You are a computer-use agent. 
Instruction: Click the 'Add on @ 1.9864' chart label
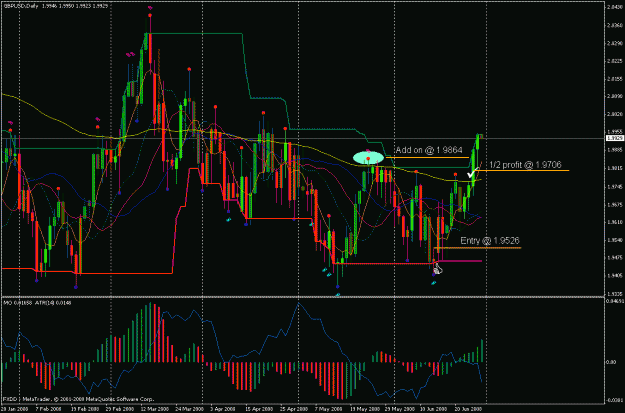pos(429,150)
